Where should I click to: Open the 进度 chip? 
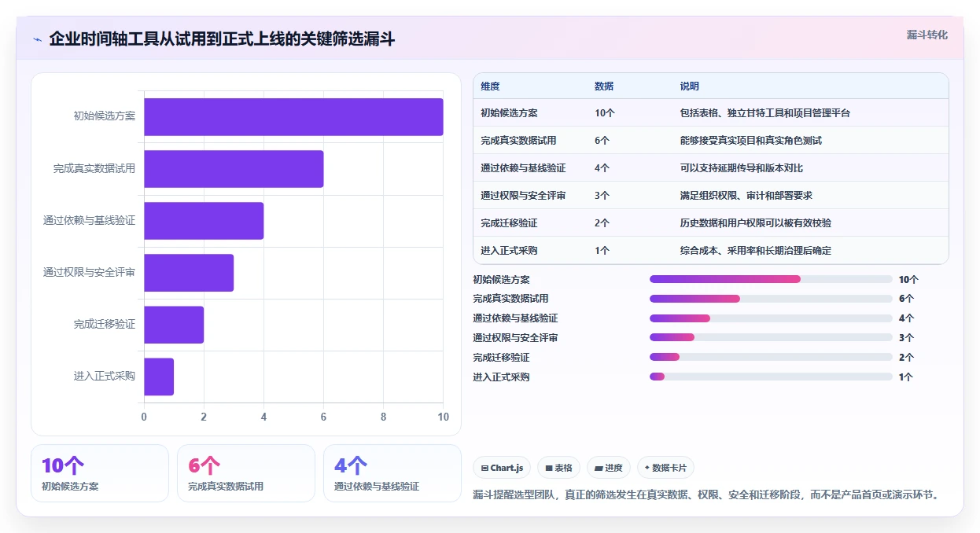click(609, 468)
